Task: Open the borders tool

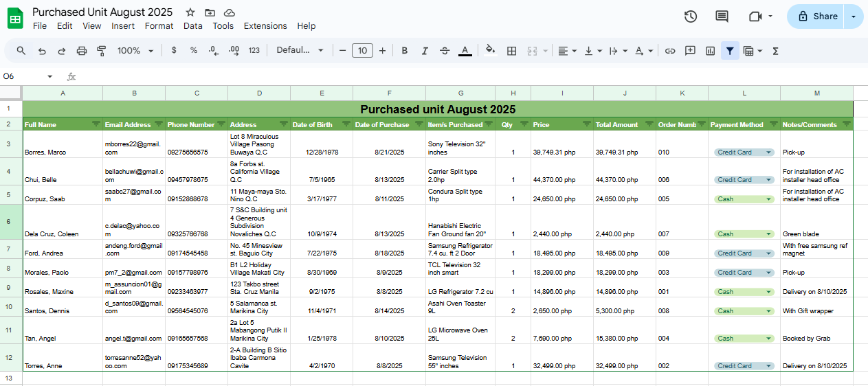Action: click(x=511, y=51)
